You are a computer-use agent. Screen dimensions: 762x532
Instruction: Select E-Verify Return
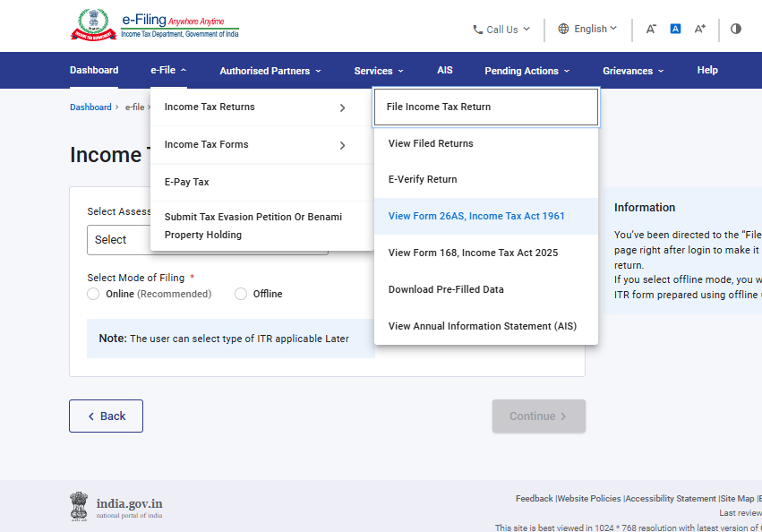(486, 179)
